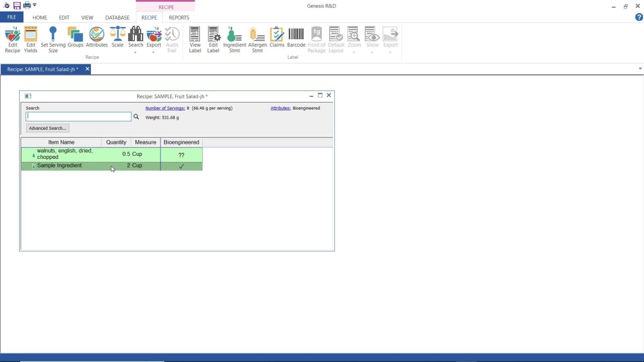Click inside the recipe Search field
The image size is (644, 362).
coord(78,117)
